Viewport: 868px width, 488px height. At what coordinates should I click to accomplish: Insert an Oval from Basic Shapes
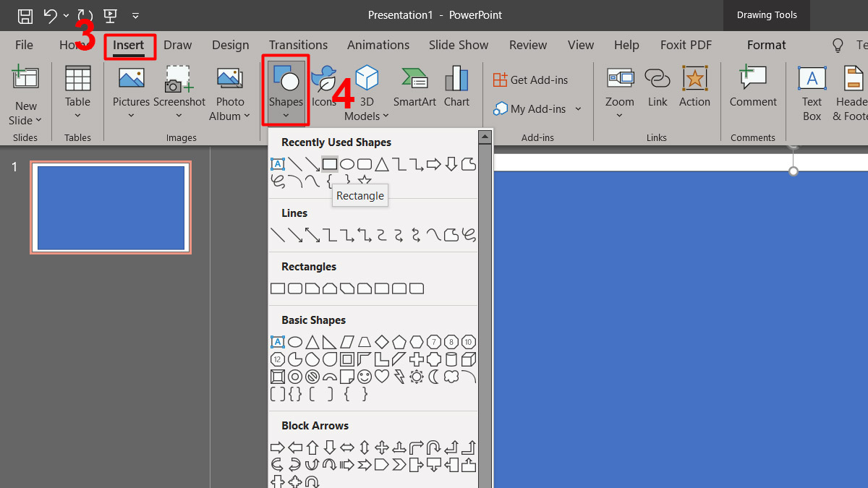294,341
